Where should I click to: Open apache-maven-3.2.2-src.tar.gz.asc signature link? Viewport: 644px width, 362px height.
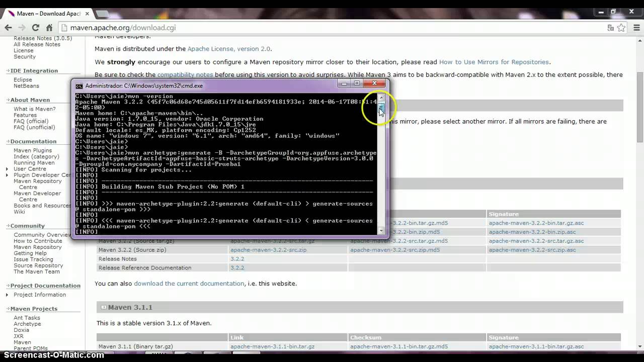coord(536,241)
